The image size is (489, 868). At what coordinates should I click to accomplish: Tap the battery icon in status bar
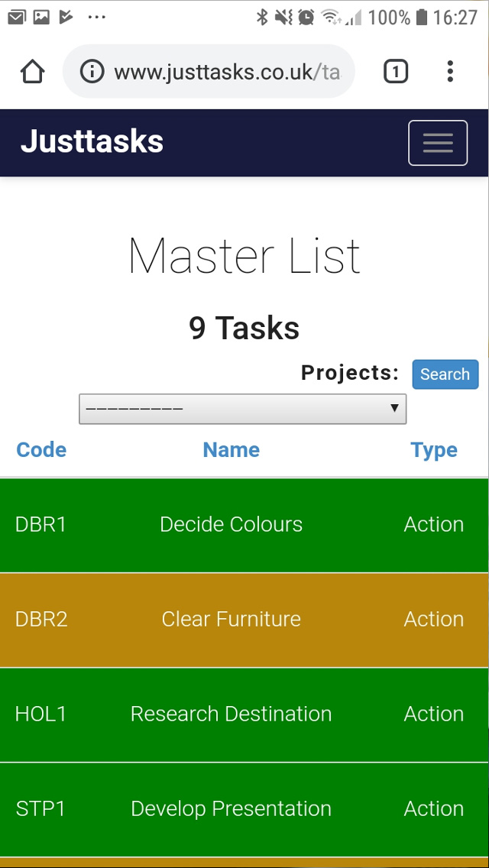click(x=421, y=17)
